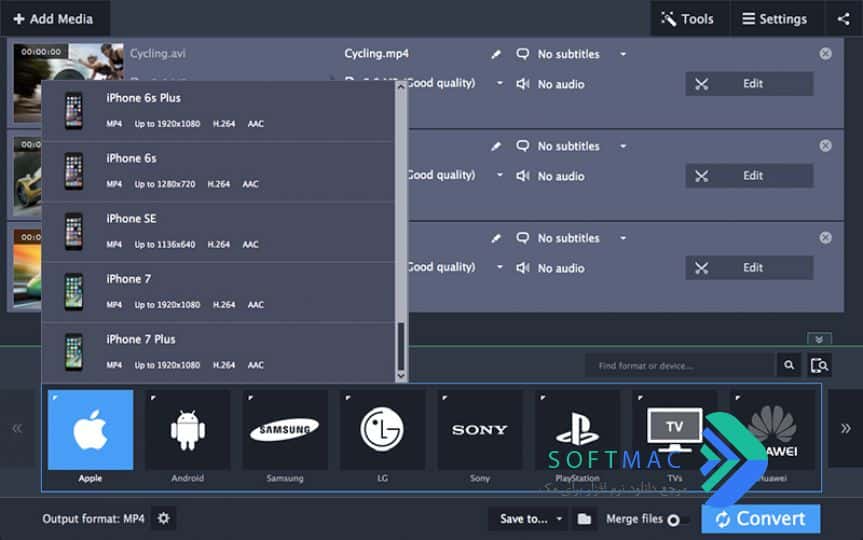Click the pencil icon in the third file row
This screenshot has width=863, height=540.
pyautogui.click(x=496, y=238)
